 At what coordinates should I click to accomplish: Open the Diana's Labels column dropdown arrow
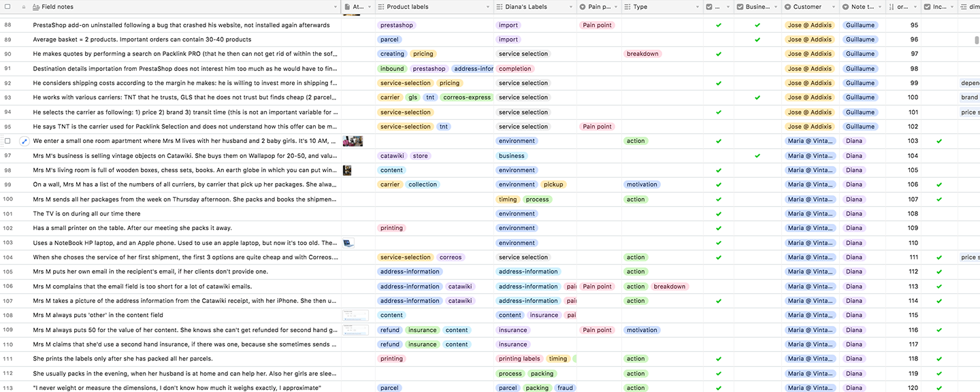click(570, 7)
